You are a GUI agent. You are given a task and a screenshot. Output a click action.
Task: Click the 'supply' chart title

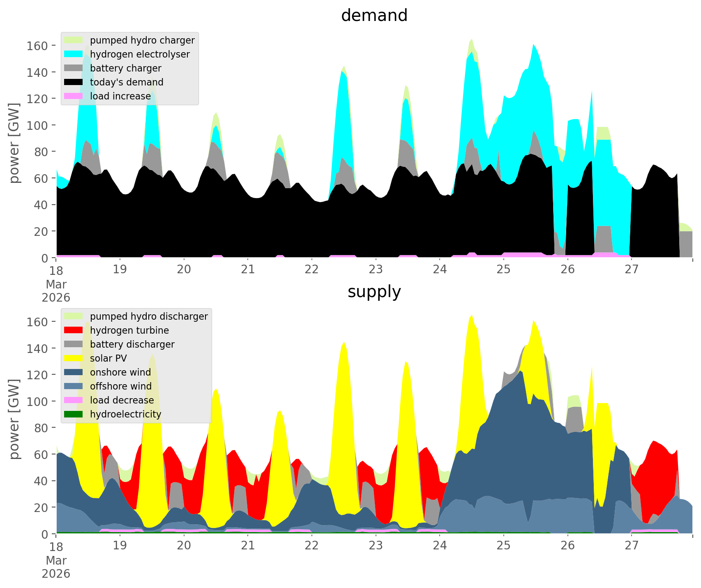click(x=374, y=292)
